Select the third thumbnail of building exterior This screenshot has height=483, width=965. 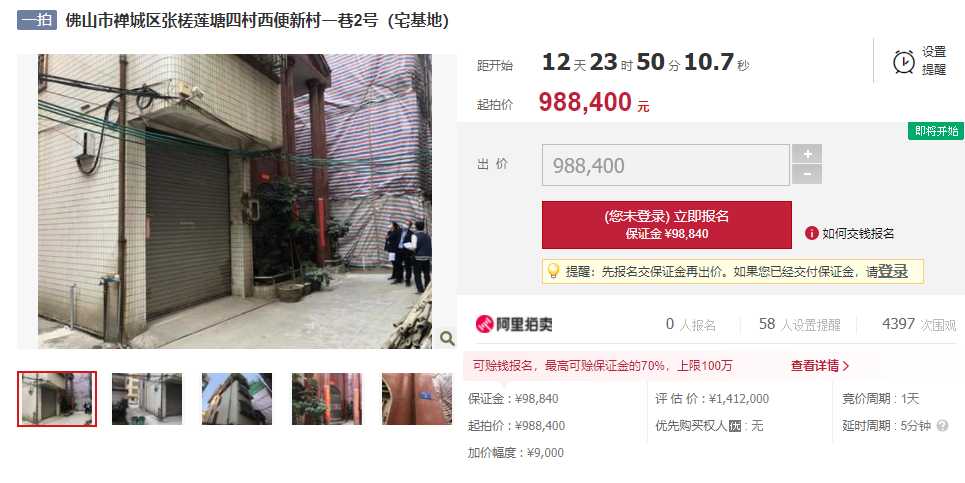[237, 399]
